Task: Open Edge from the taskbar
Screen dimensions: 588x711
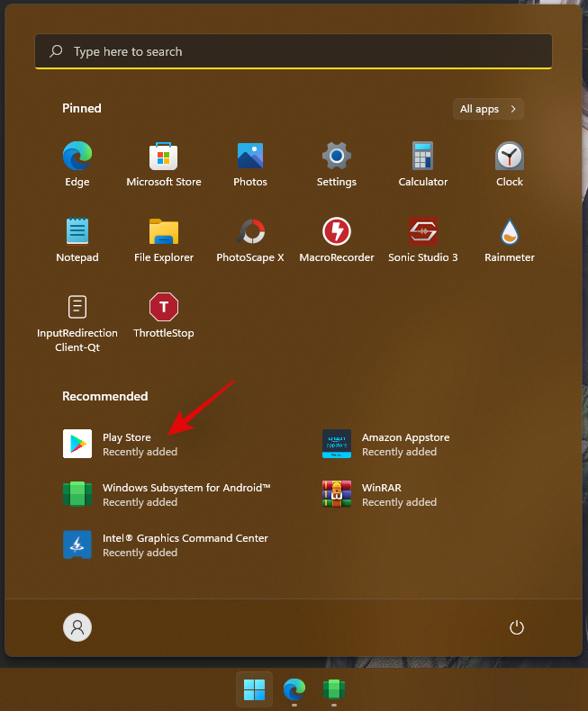Action: (x=294, y=689)
